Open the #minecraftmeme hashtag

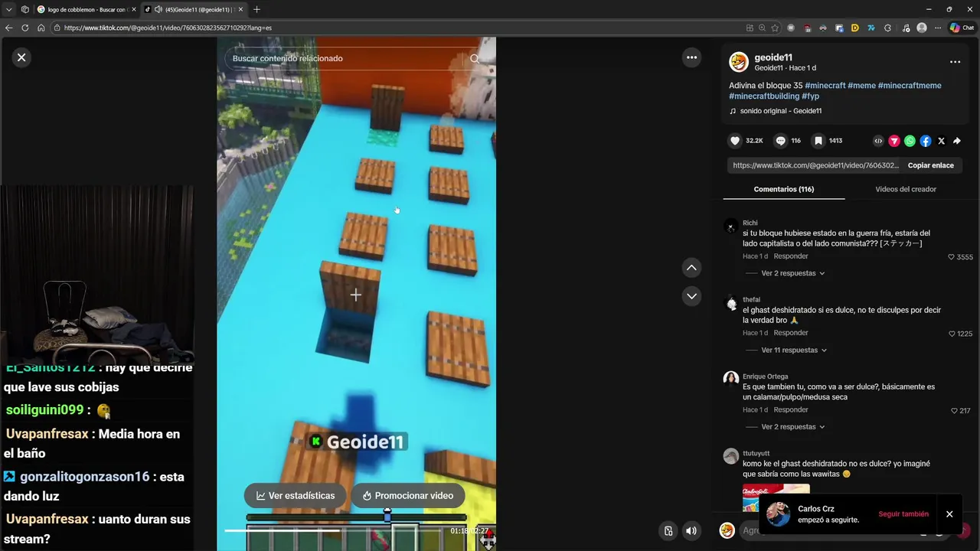pyautogui.click(x=910, y=86)
